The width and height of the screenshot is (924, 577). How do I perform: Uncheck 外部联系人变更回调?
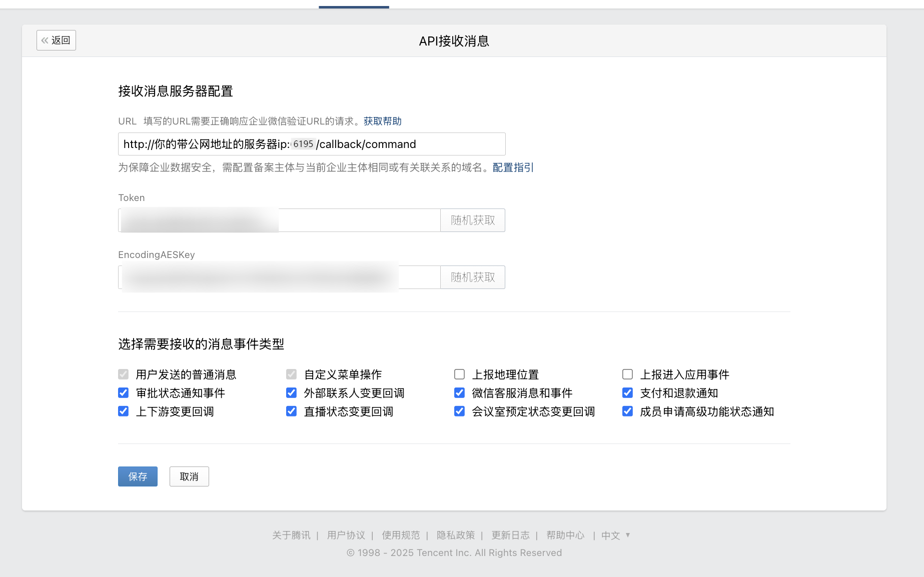(291, 393)
